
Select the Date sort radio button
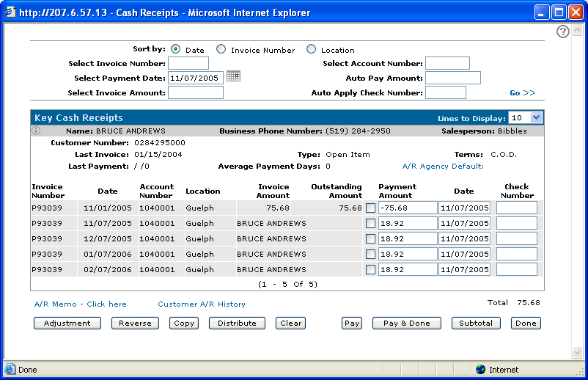coord(175,49)
